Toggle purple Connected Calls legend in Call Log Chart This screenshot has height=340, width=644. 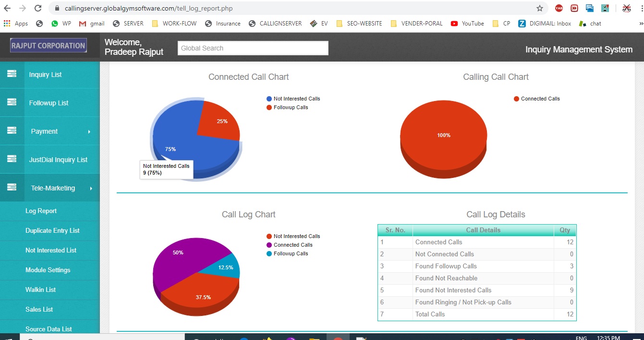click(269, 245)
